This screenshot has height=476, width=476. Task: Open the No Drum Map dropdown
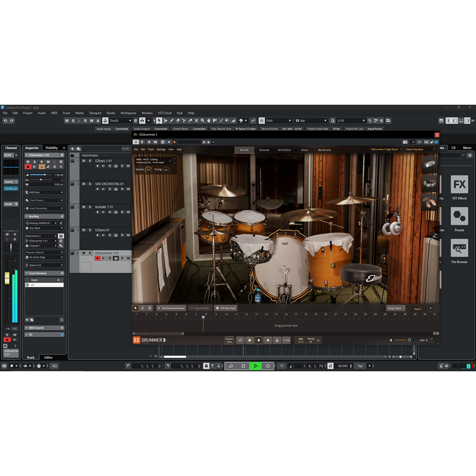tap(44, 257)
